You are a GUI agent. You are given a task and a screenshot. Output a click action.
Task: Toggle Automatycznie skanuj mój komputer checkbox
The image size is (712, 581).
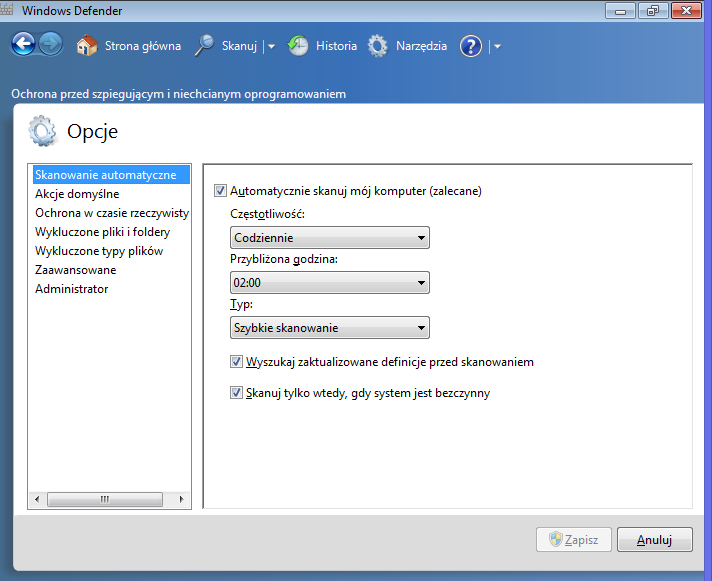coord(220,191)
